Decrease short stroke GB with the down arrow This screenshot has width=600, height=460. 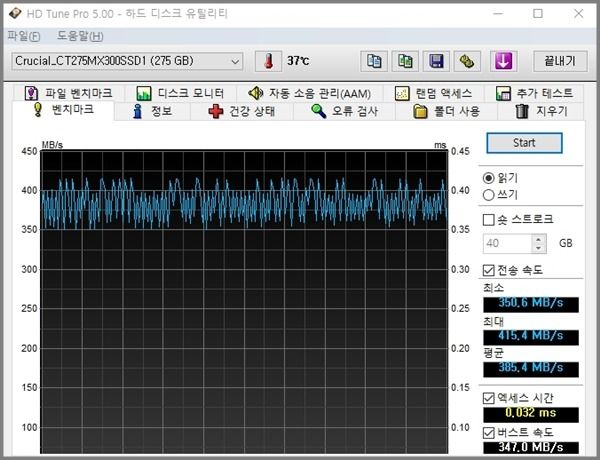(539, 248)
